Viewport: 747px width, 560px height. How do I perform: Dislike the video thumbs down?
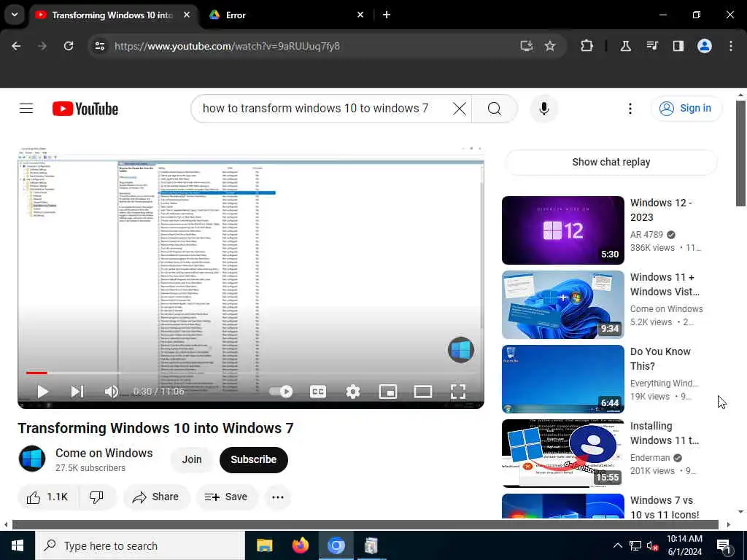[97, 497]
